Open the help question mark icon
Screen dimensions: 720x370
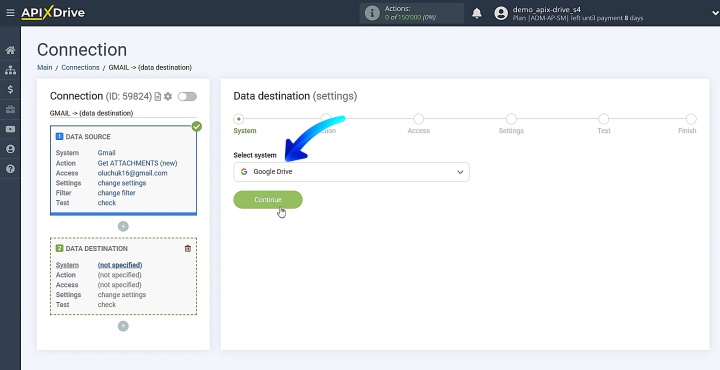tap(10, 169)
